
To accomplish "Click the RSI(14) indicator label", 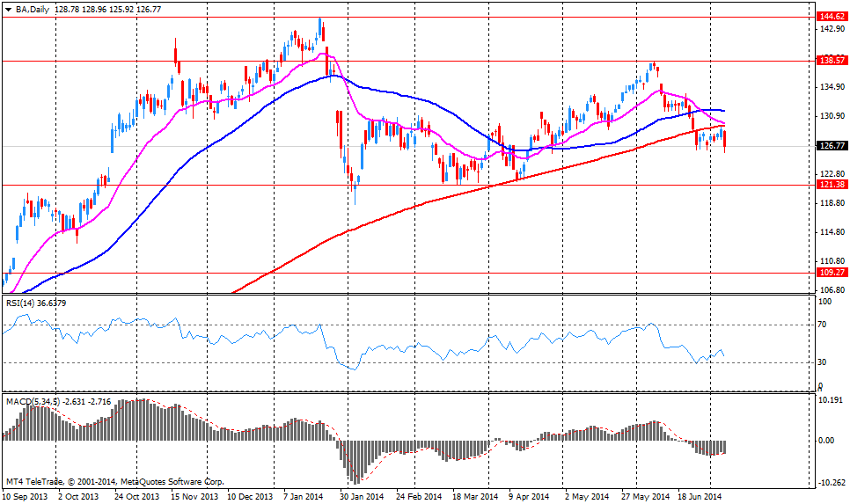I will [22, 303].
